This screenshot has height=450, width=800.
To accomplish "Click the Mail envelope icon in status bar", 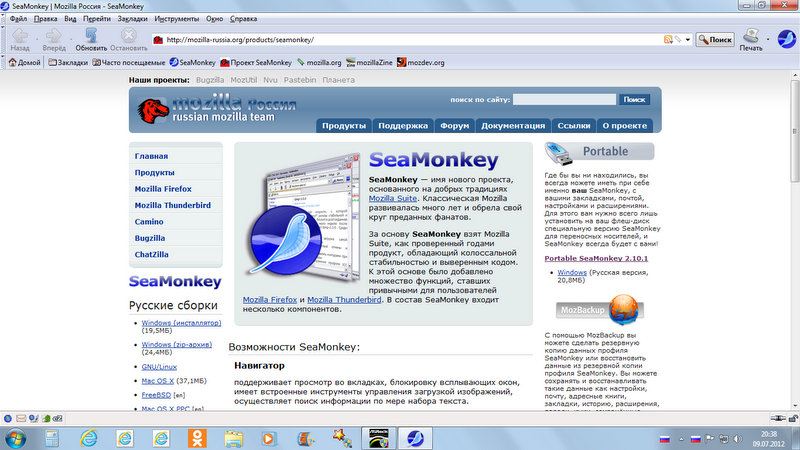I will tap(21, 418).
